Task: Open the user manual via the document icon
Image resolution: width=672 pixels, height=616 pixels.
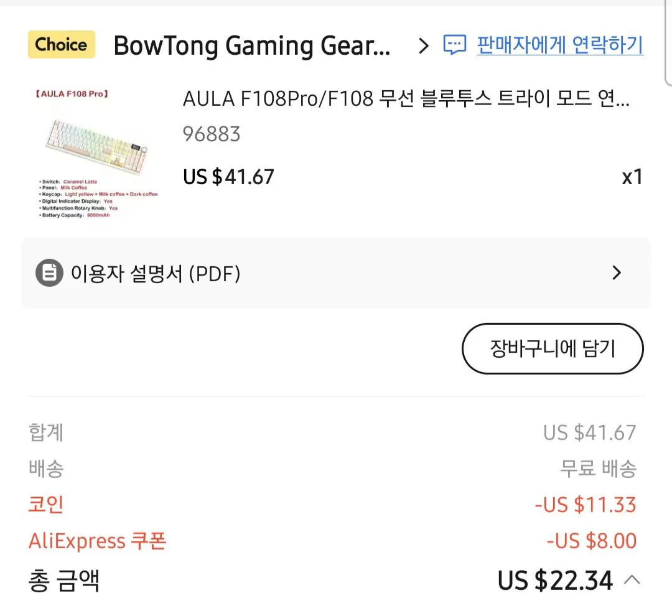Action: [x=50, y=273]
